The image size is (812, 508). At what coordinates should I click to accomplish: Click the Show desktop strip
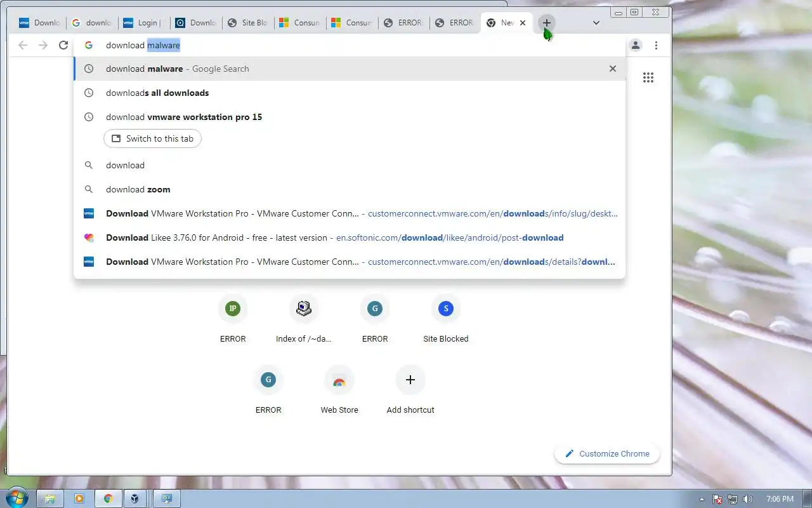807,498
